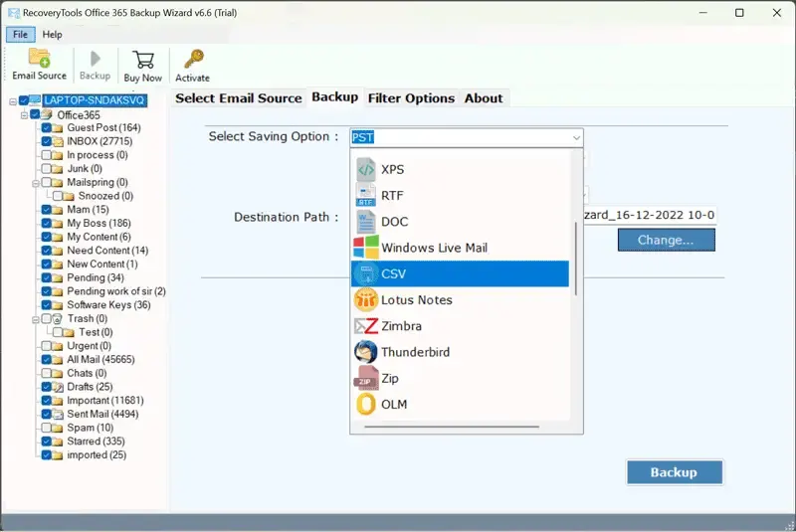Collapse the Mailspring folder node

point(35,183)
